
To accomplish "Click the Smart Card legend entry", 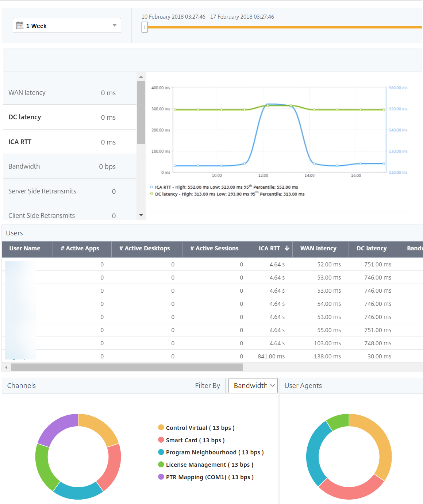I will coord(191,440).
